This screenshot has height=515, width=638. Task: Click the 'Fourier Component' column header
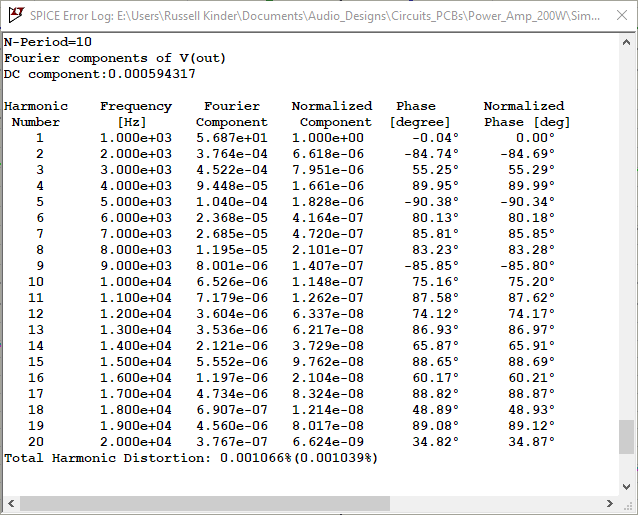pyautogui.click(x=232, y=114)
